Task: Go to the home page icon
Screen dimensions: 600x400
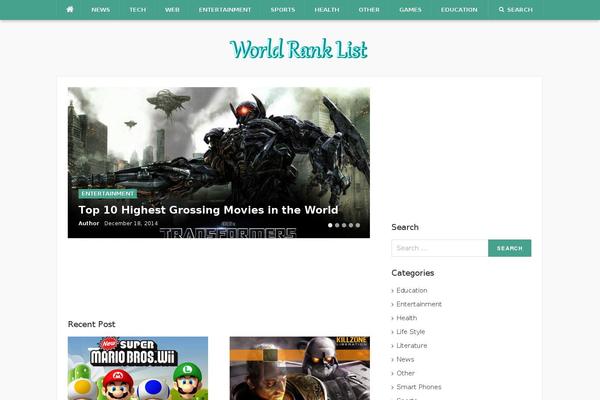Action: pos(70,10)
